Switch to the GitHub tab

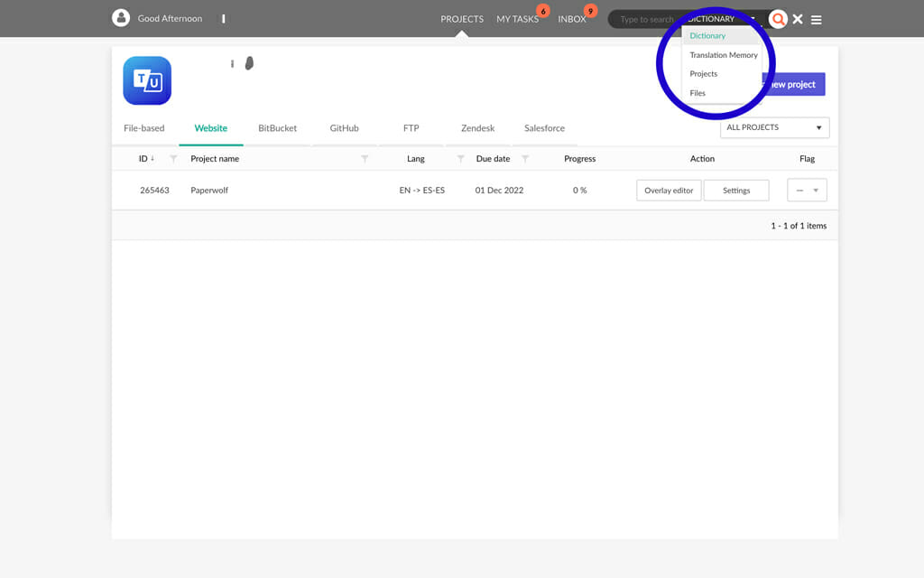[344, 128]
